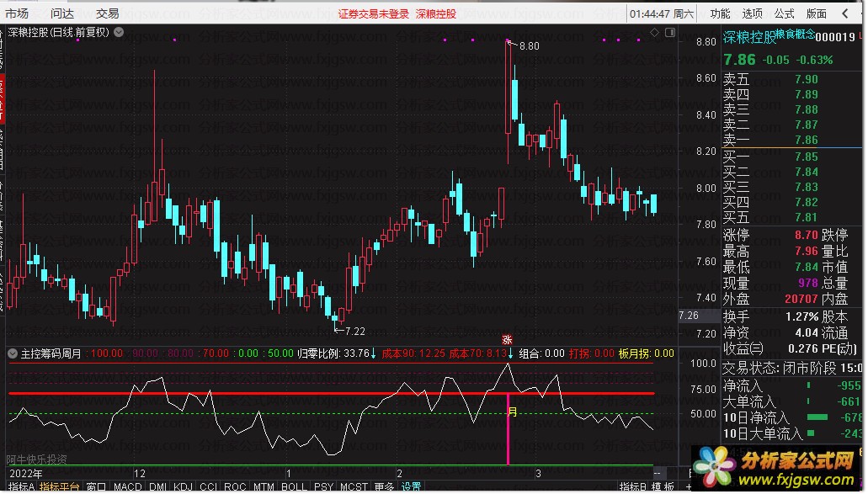Click the red 涨 marker below the chart

coord(507,340)
